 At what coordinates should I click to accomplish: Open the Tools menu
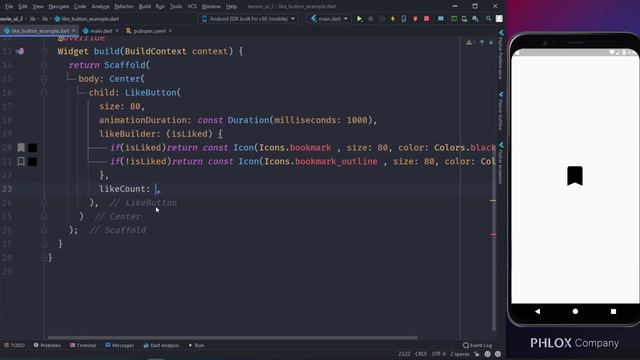[x=176, y=7]
